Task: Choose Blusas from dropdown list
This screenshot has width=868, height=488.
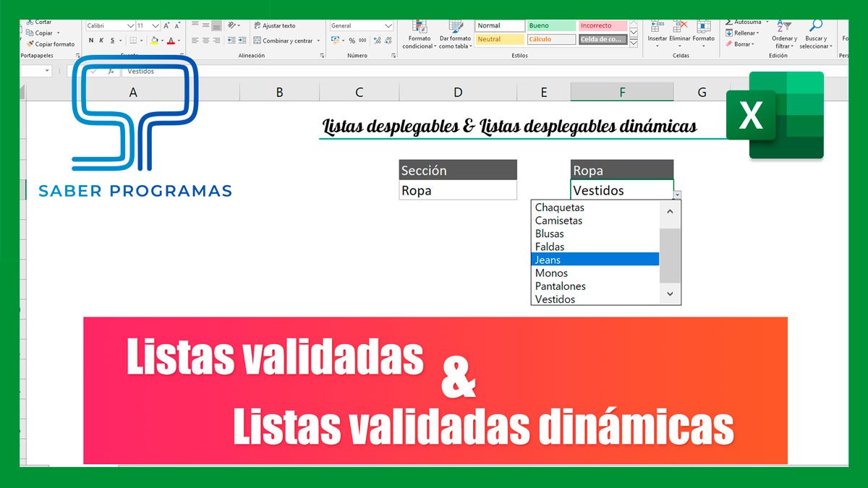Action: (595, 234)
